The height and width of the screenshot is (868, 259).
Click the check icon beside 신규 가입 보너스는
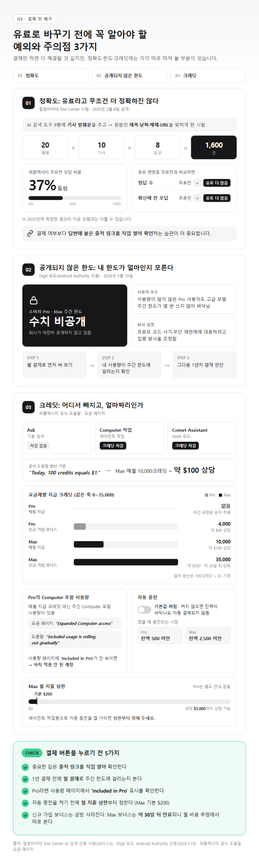click(x=25, y=815)
